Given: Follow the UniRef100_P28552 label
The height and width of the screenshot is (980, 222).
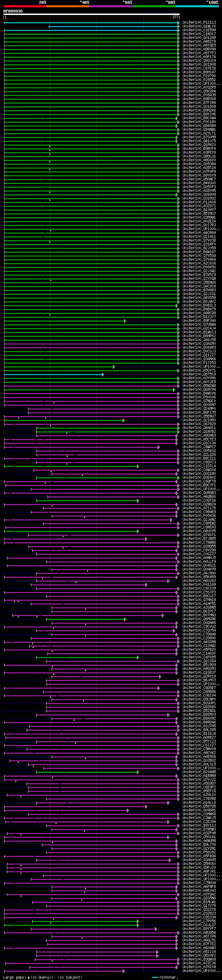Looking at the screenshot, I should point(199,80).
